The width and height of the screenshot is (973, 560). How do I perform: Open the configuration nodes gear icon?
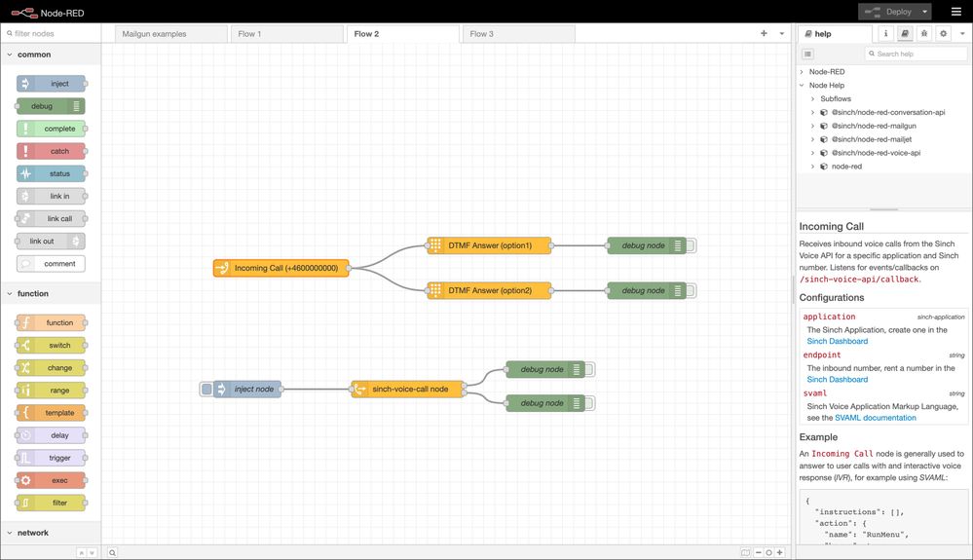point(943,33)
